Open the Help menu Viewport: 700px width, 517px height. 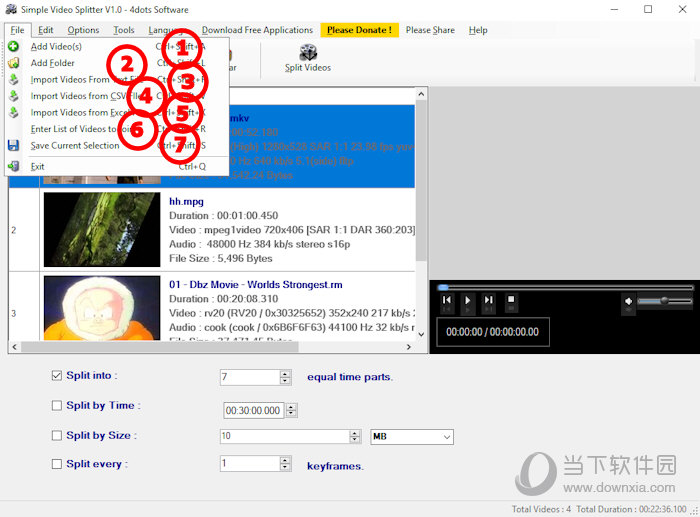point(478,30)
